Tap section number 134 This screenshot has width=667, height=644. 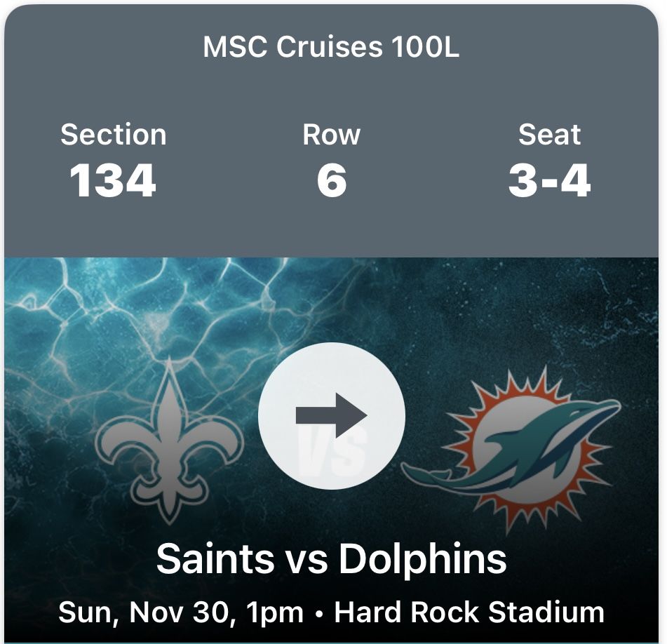113,180
